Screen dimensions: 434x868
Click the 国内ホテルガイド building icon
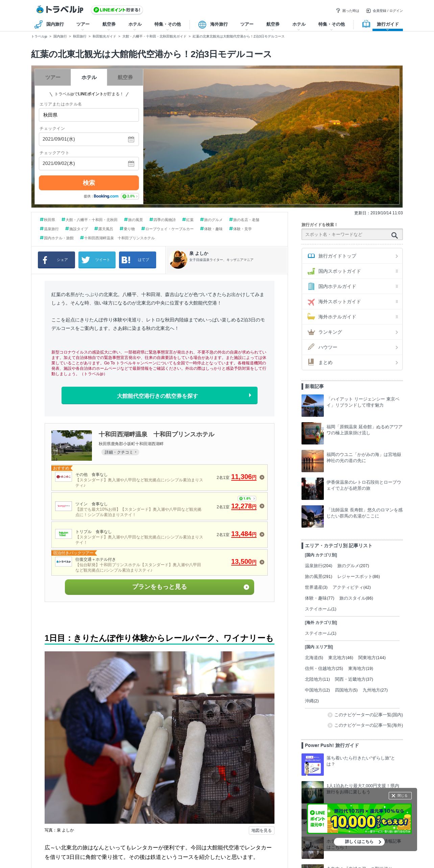pos(311,286)
